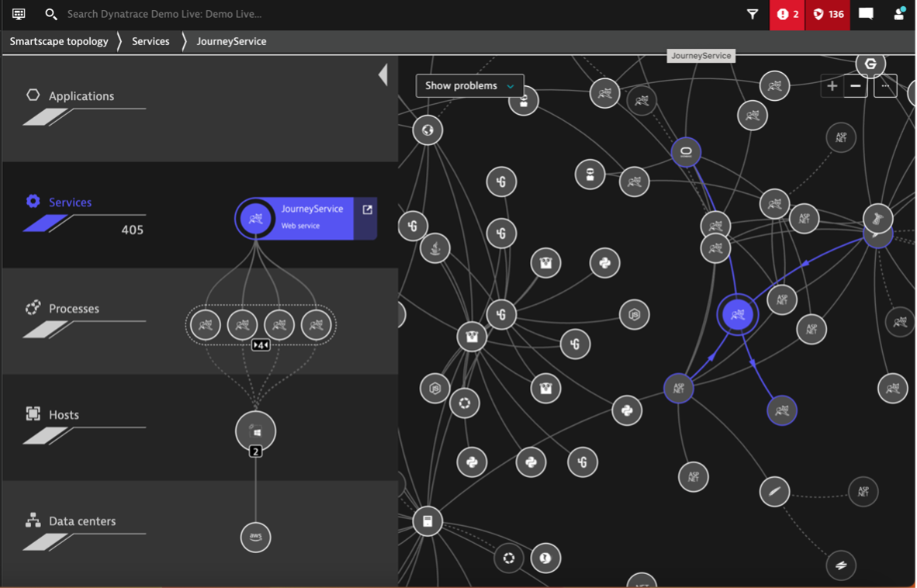Expand the grouped processes badge showing 4
The height and width of the screenshot is (588, 917).
point(260,345)
